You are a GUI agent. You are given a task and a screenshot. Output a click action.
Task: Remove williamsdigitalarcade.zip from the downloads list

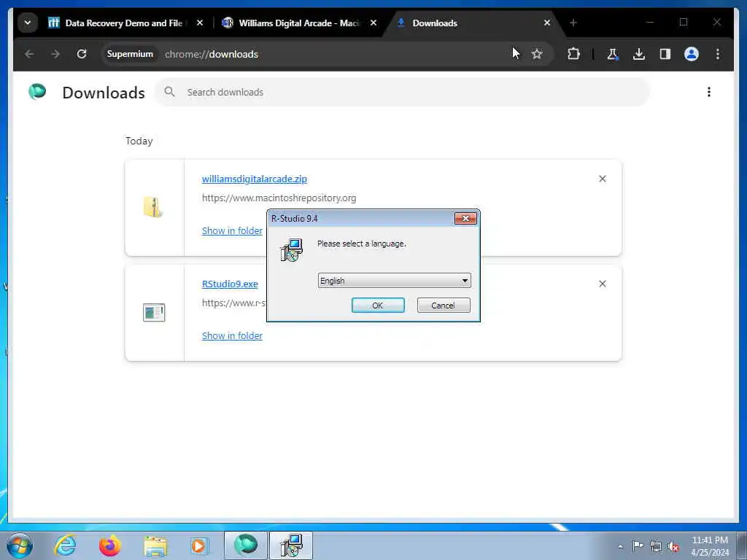pos(602,179)
